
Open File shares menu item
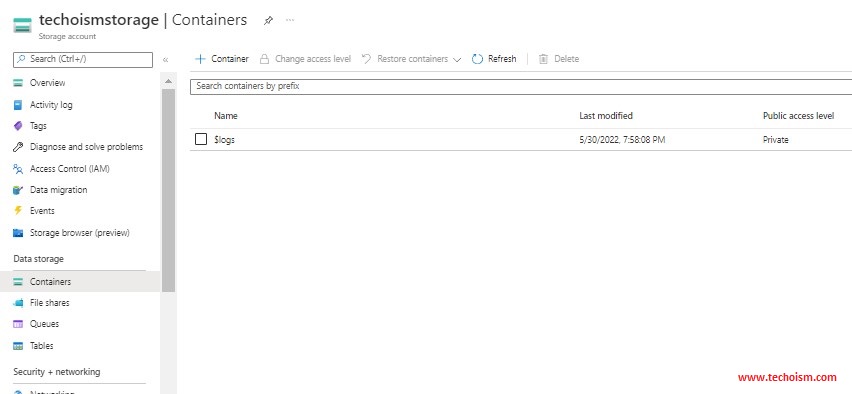click(x=49, y=303)
